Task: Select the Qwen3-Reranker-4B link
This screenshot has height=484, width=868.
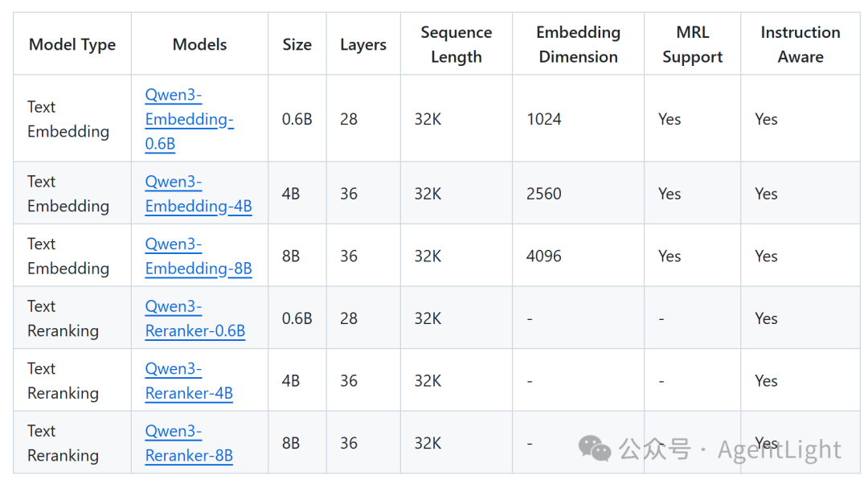Action: (189, 380)
